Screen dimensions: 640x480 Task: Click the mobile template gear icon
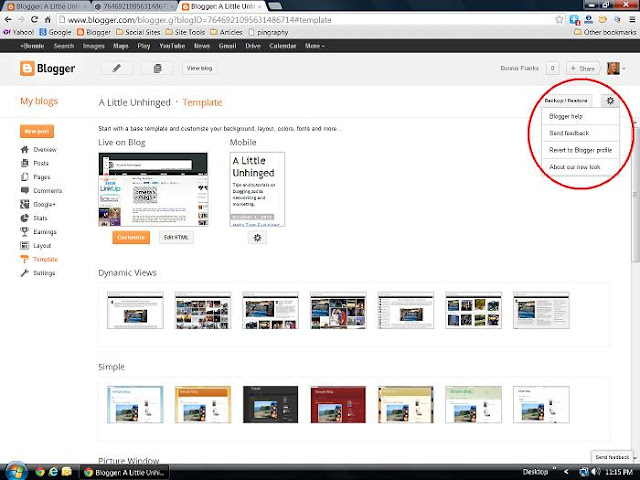pyautogui.click(x=257, y=238)
